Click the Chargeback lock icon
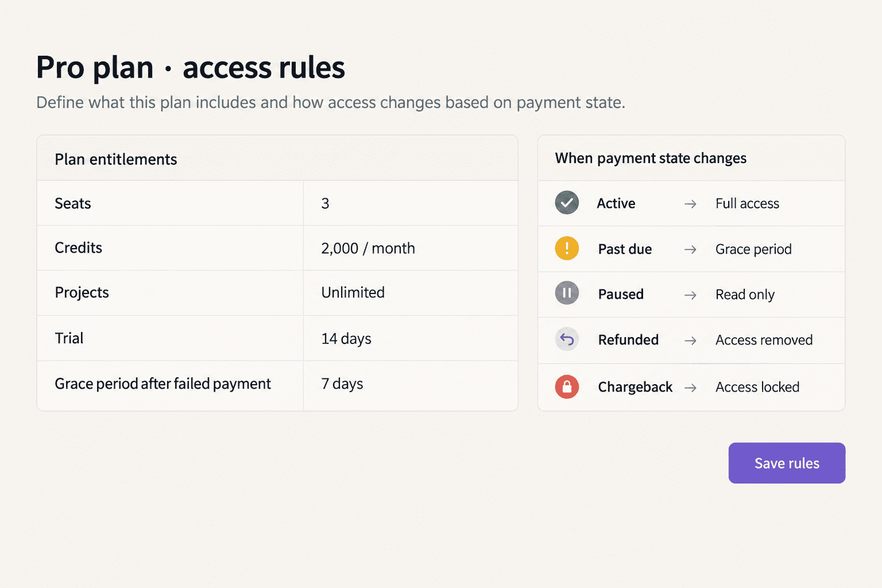Screen dimensions: 882x588 567,386
